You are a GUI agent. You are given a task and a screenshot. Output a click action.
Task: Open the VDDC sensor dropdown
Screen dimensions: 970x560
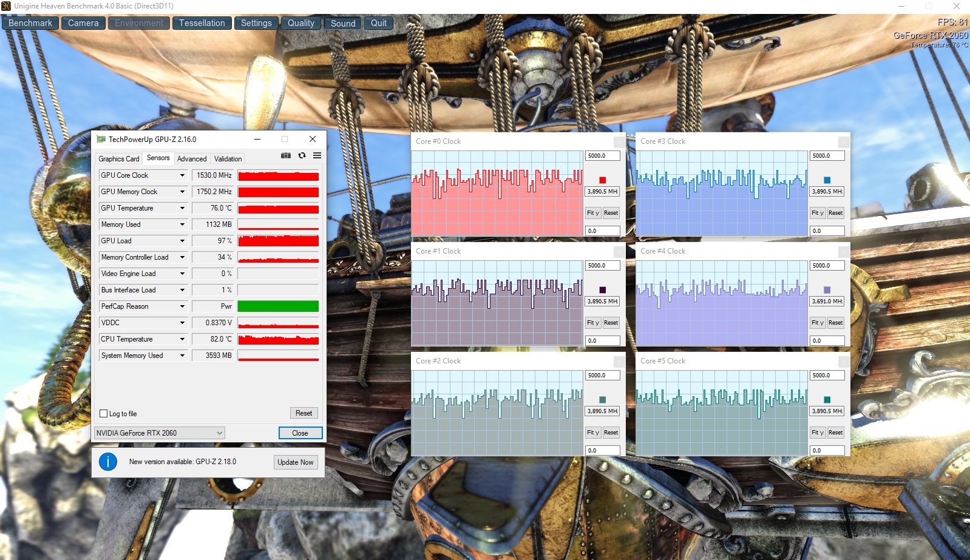point(182,323)
